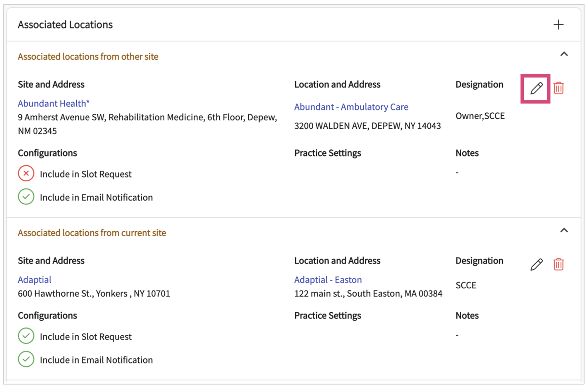This screenshot has width=588, height=388.
Task: Click the 3200 WALDEN AVE address text
Action: tap(367, 126)
